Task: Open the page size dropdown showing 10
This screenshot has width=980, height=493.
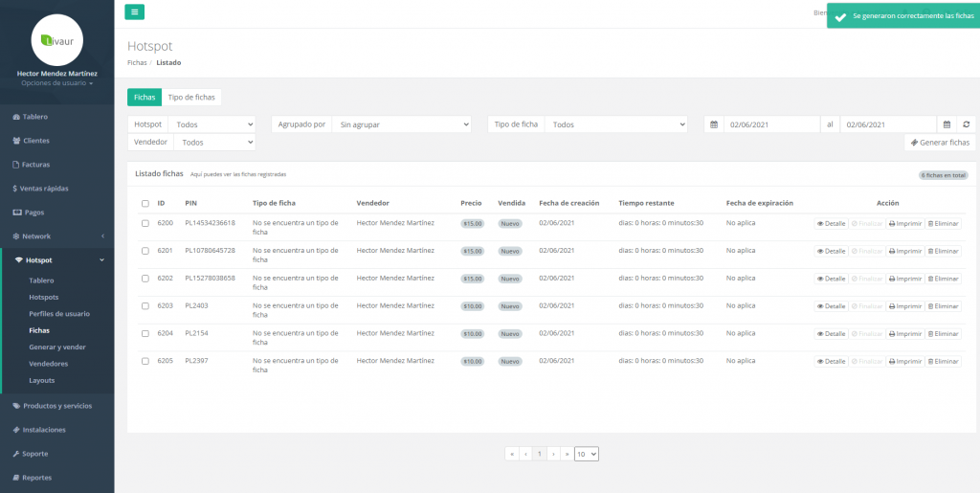Action: [x=587, y=455]
